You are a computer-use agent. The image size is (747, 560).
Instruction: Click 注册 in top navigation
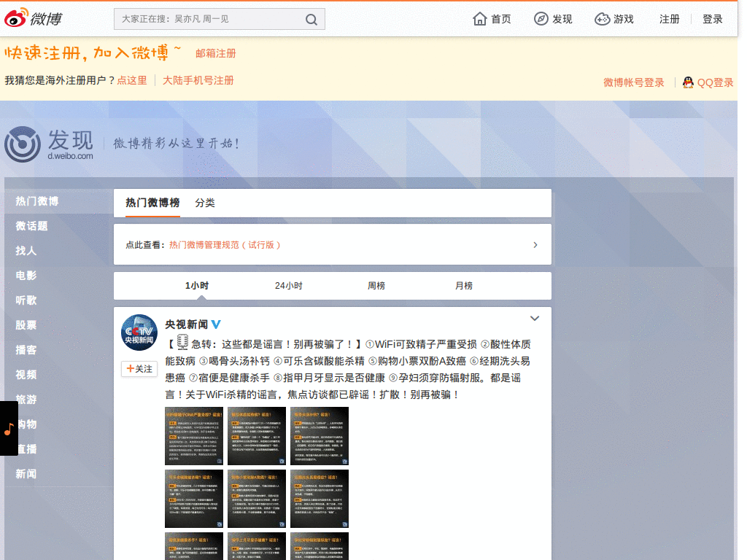(670, 19)
